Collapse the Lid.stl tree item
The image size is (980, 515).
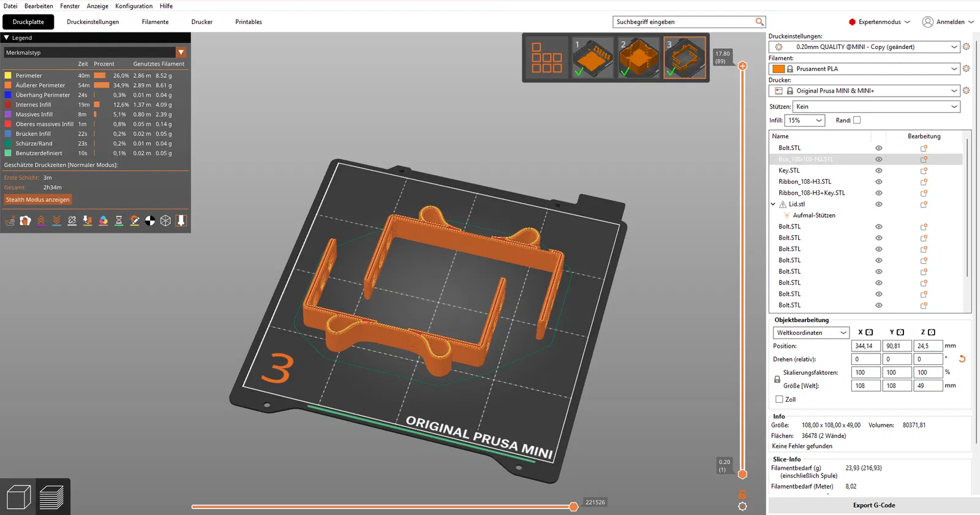tap(773, 204)
